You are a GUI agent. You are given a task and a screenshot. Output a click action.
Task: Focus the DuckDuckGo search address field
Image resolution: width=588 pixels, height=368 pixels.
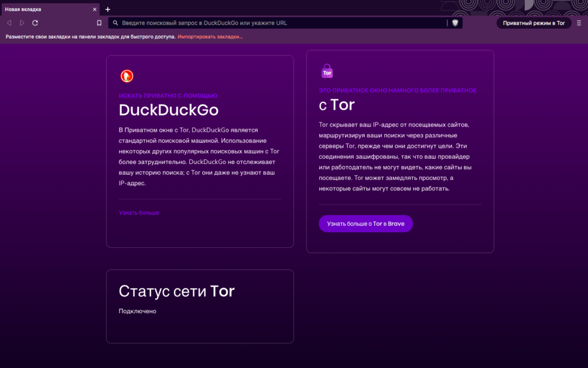[x=276, y=23]
